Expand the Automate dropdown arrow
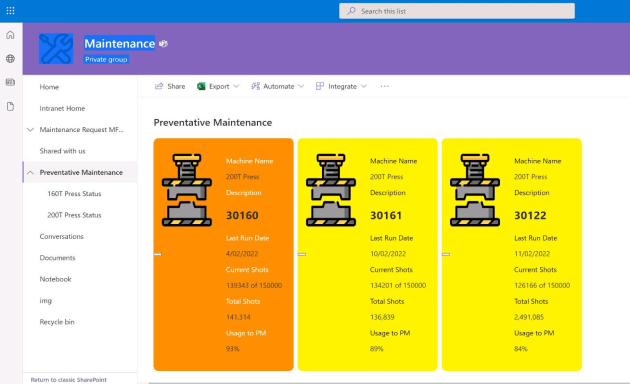 (301, 86)
